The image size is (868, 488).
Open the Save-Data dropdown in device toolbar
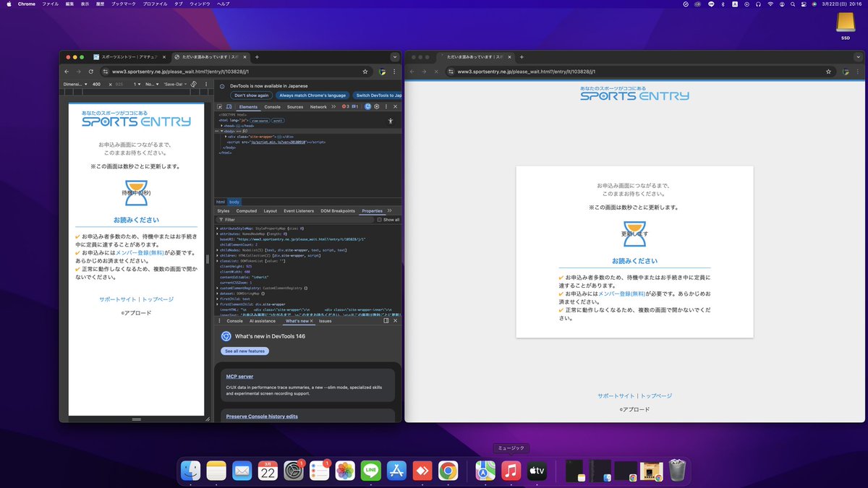(175, 84)
